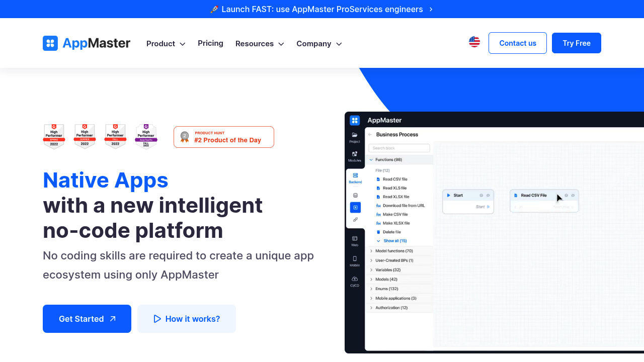Click the G2 High Performer Spring 2022 badge
Image resolution: width=644 pixels, height=362 pixels.
pos(54,137)
